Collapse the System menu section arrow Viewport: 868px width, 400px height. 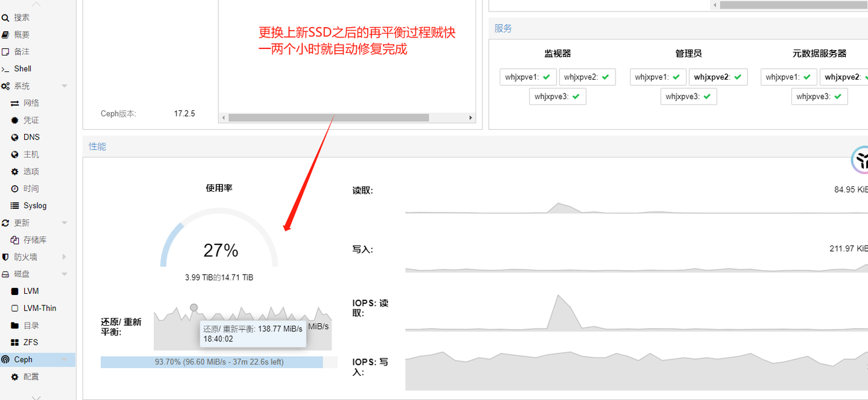64,86
